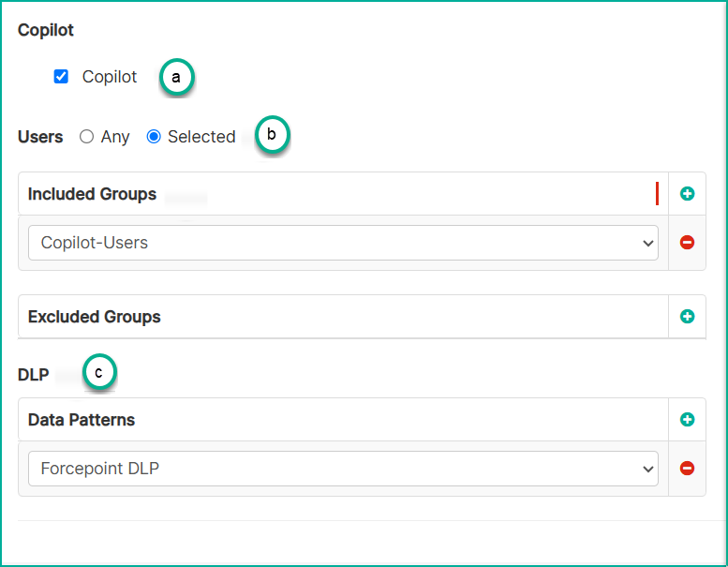This screenshot has height=567, width=728.
Task: Remove the Forcepoint DLP data pattern
Action: [687, 468]
